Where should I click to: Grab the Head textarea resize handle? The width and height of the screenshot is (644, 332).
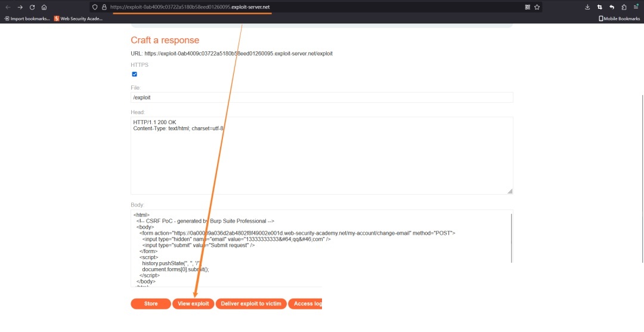point(510,191)
